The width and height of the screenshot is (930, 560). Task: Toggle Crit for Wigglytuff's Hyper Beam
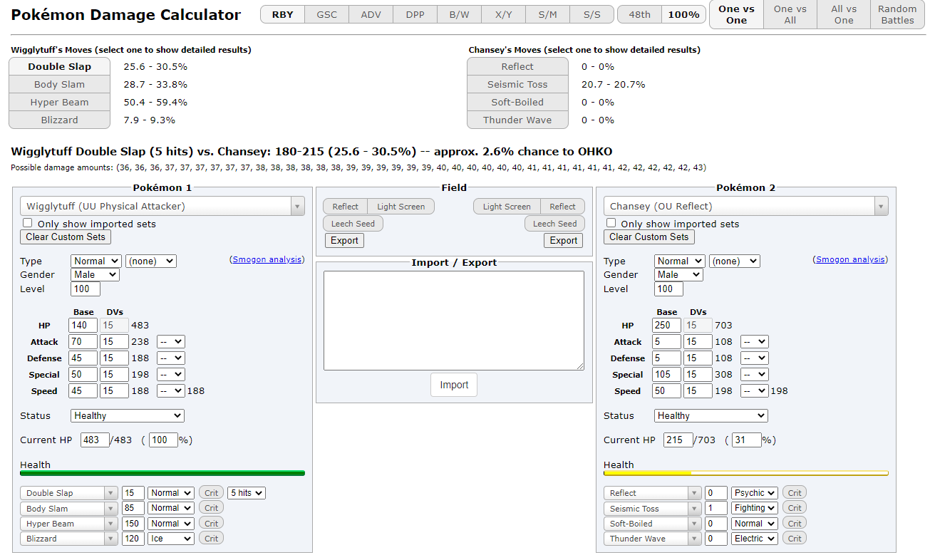click(x=212, y=524)
